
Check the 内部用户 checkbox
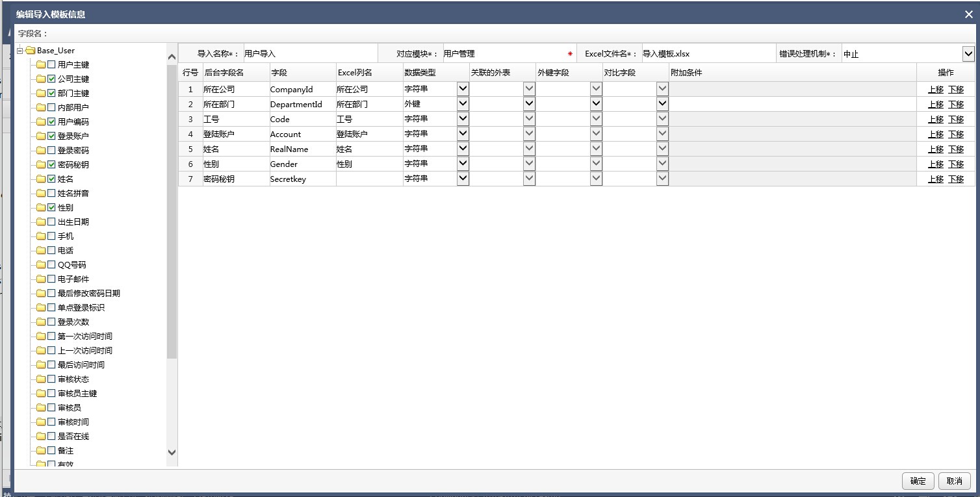tap(51, 107)
